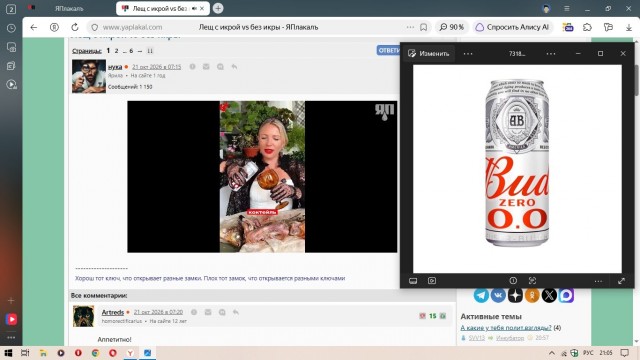Open 'А какие у тебя полит.взгляды?' topic

506,328
